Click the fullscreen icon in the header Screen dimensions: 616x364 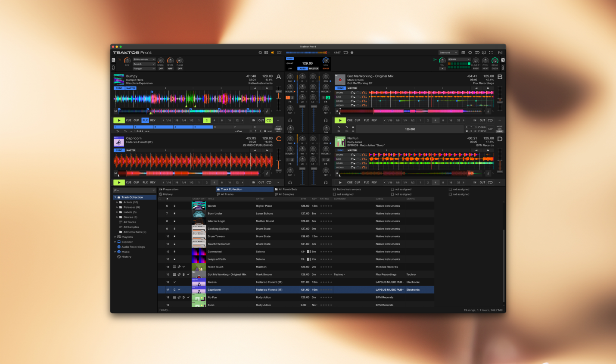point(492,52)
